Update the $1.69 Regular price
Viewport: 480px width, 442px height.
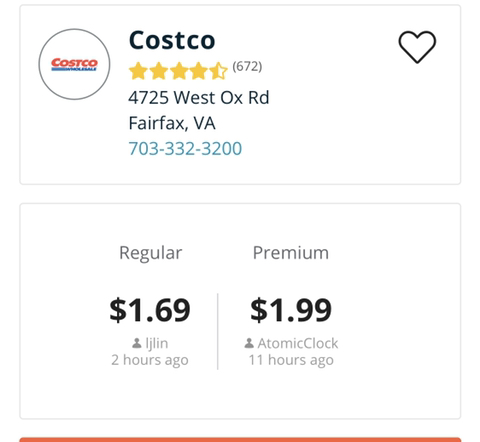150,310
